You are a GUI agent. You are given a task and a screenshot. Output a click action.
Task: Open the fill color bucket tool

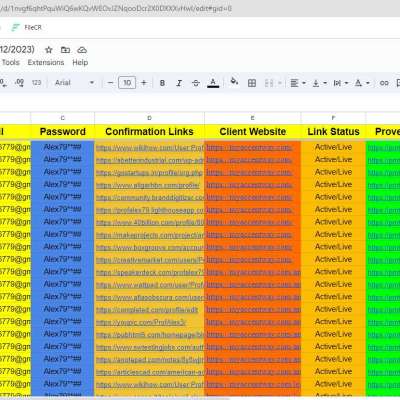coord(234,82)
